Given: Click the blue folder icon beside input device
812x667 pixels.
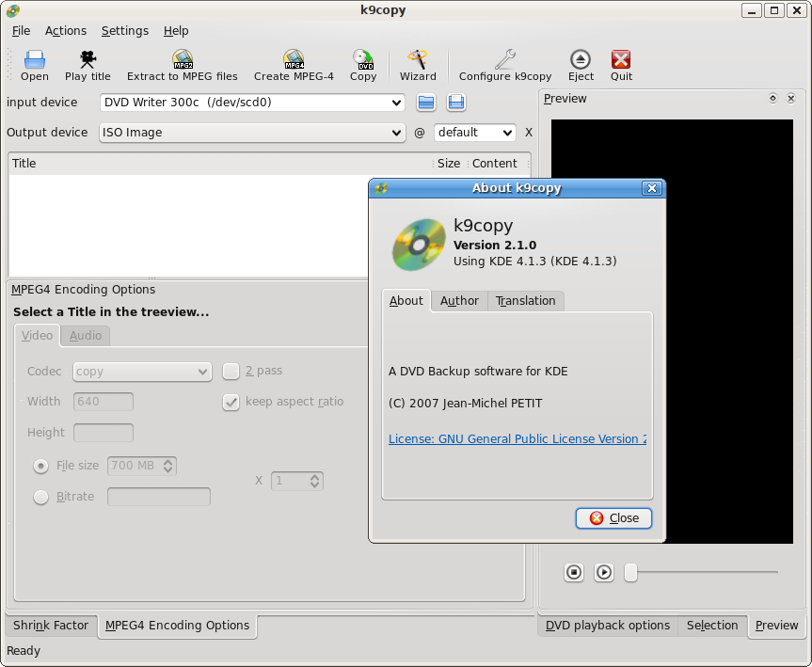Looking at the screenshot, I should click(426, 103).
